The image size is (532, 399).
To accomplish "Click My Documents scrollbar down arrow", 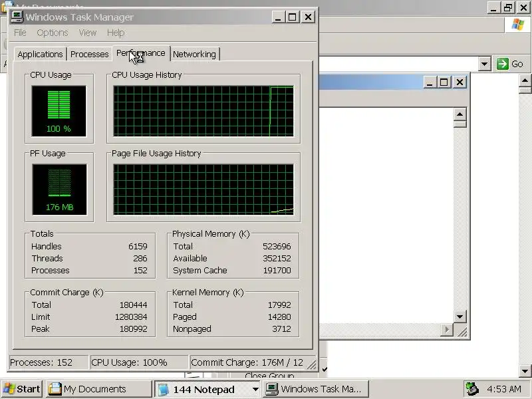I will point(525,371).
